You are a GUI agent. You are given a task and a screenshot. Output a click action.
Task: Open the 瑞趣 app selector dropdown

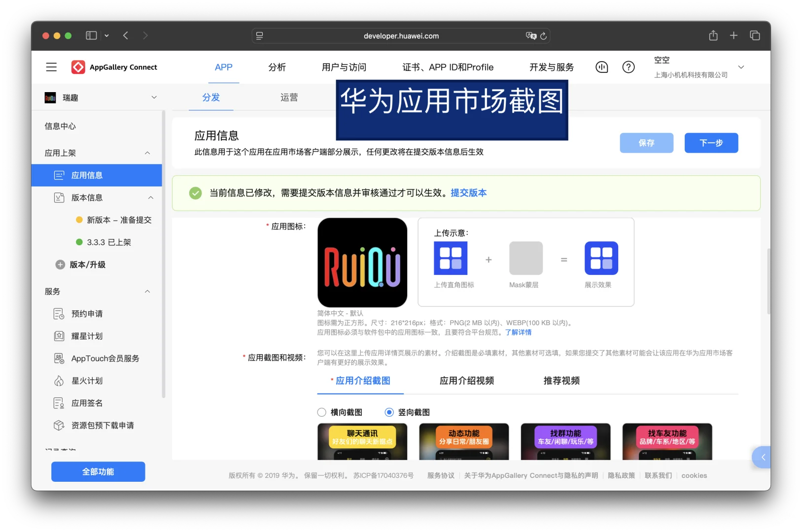tap(154, 98)
